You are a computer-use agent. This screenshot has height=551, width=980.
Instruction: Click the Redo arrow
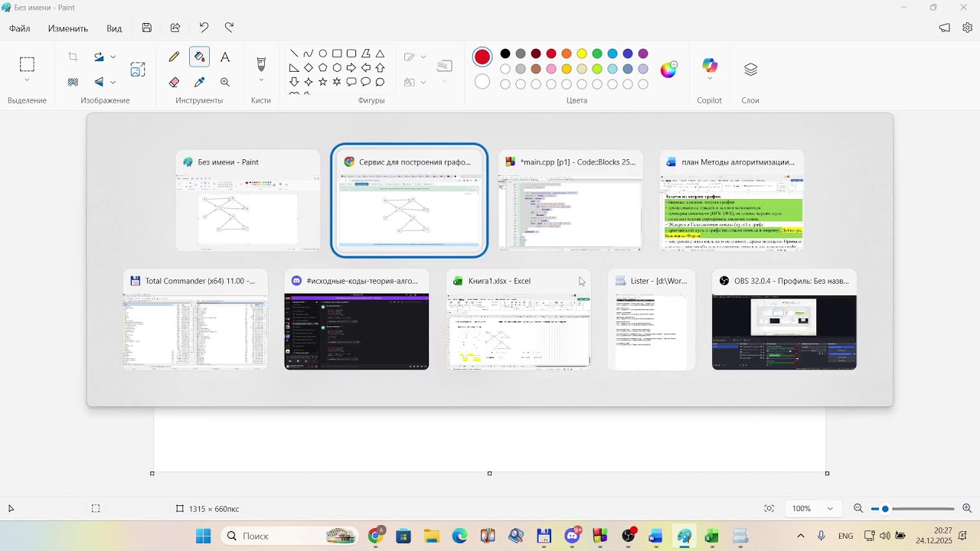230,28
